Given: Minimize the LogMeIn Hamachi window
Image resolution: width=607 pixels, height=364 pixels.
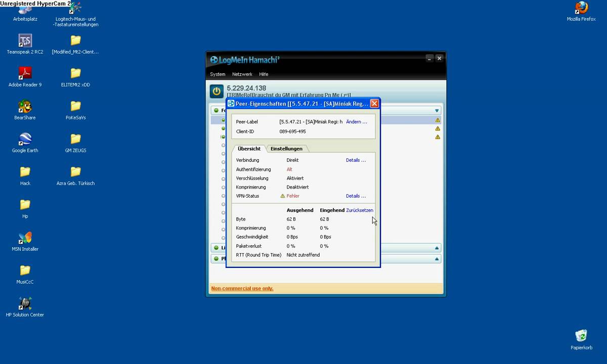Looking at the screenshot, I should coord(429,59).
